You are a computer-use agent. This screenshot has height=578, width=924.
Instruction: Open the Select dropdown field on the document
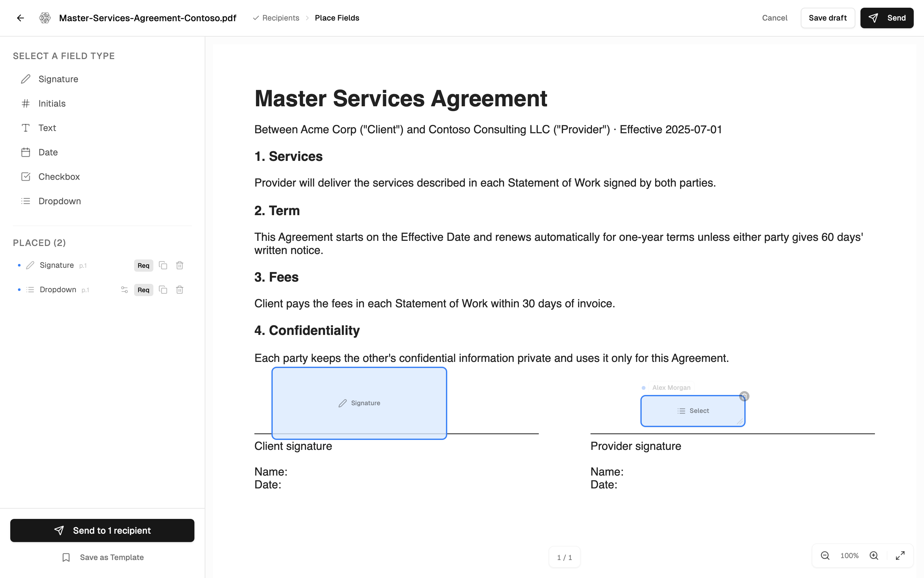[x=693, y=411]
